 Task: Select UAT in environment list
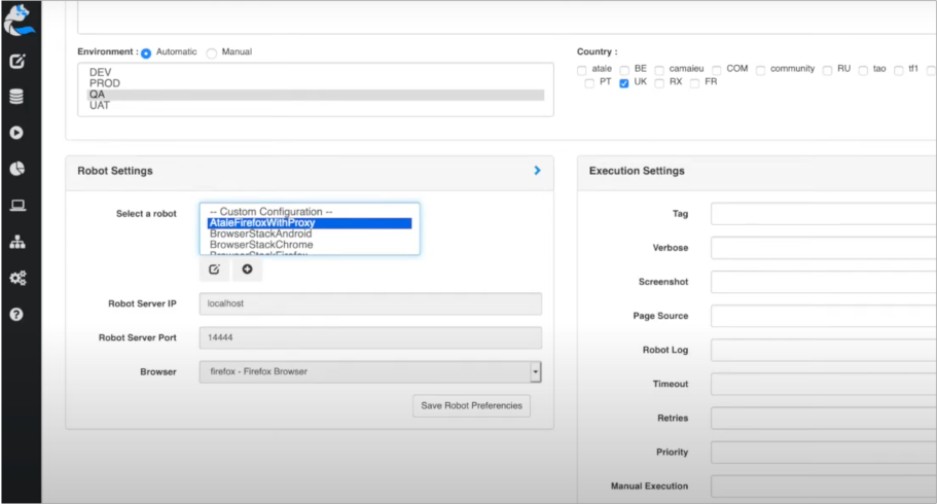tap(316, 106)
